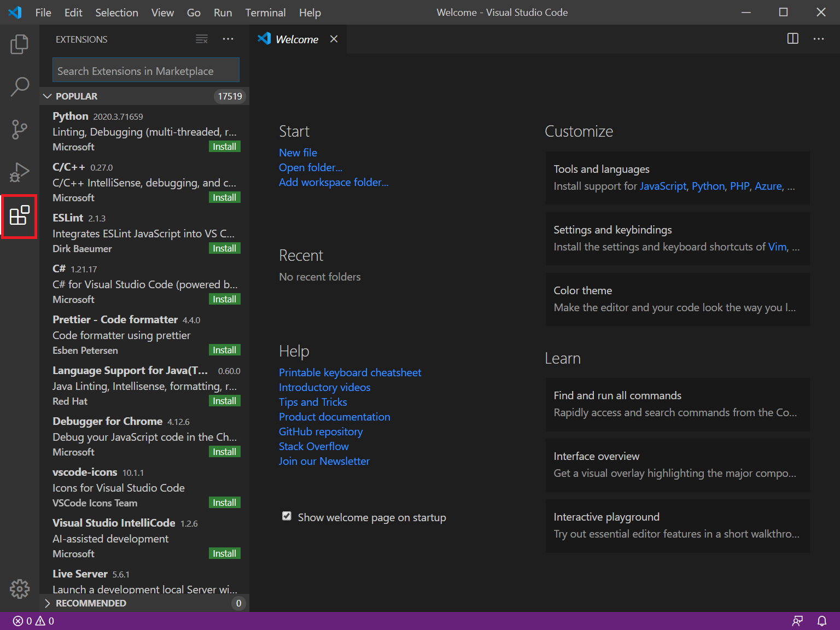Click Join our Newsletter link
The width and height of the screenshot is (840, 630).
[324, 461]
